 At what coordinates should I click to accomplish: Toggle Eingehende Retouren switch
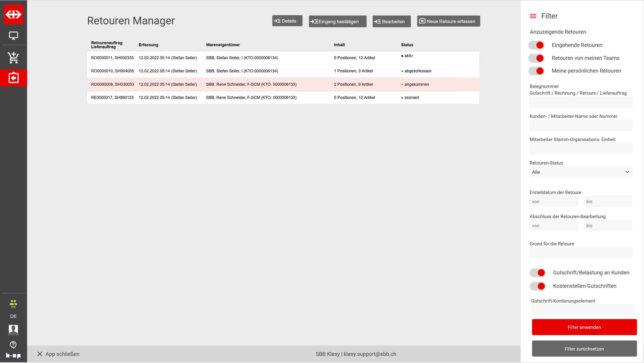(537, 45)
